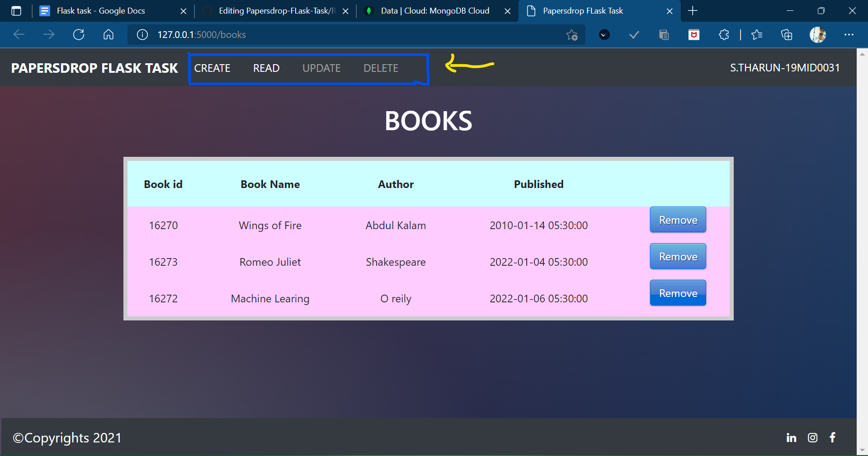The height and width of the screenshot is (456, 868).
Task: Click the browser profile avatar icon
Action: 817,34
